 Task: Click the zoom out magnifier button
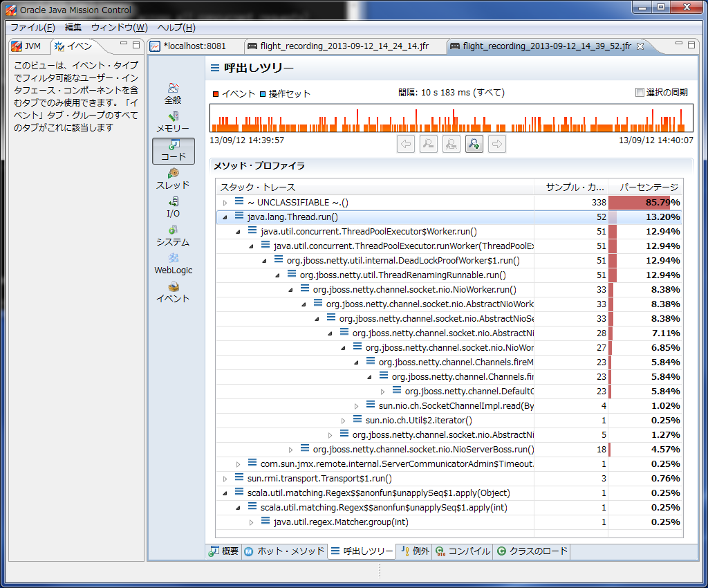coord(429,144)
